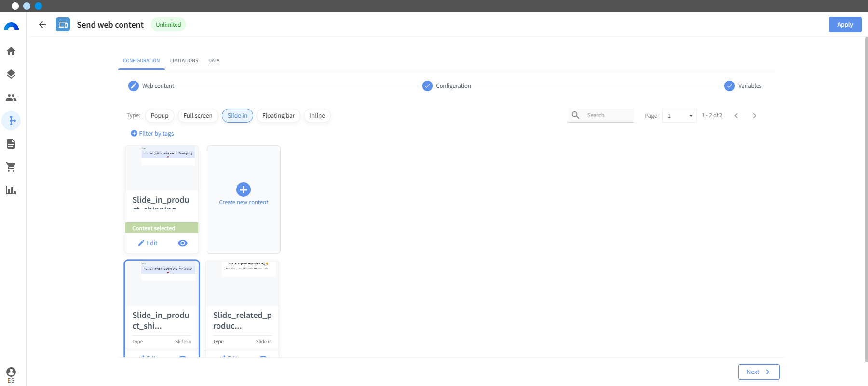Open the Home section in sidebar
This screenshot has height=386, width=868.
[11, 51]
